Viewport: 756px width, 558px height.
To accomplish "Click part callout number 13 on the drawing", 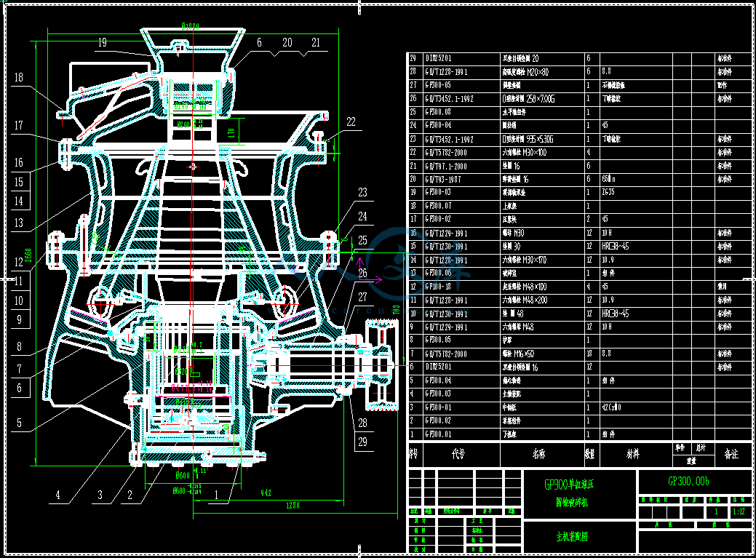I will coord(18,223).
